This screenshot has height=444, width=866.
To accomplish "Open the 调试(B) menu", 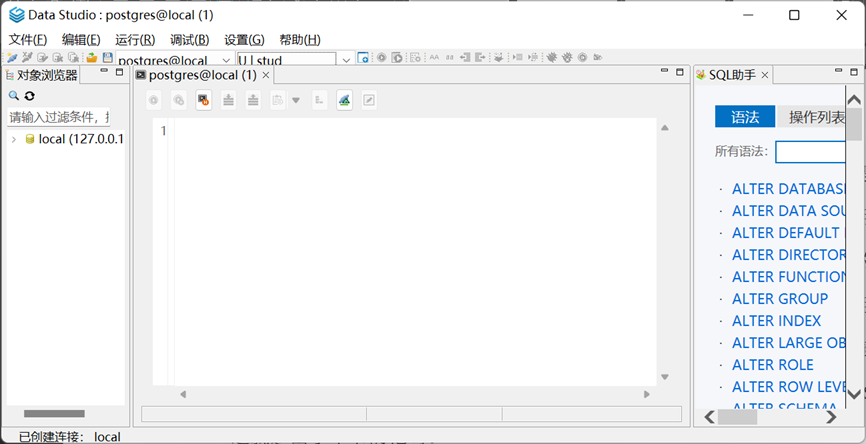I will point(189,40).
